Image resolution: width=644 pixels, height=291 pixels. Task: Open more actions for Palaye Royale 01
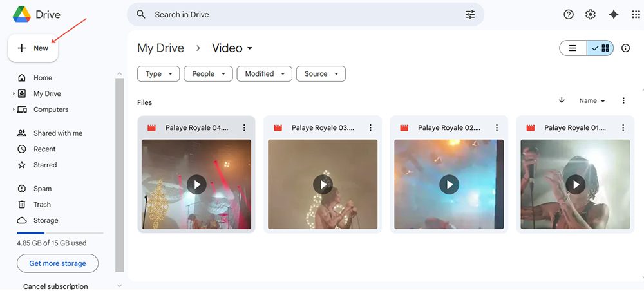click(623, 127)
